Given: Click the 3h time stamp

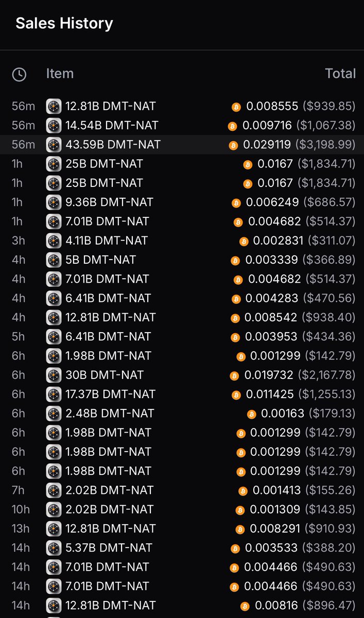Looking at the screenshot, I should pyautogui.click(x=19, y=241).
